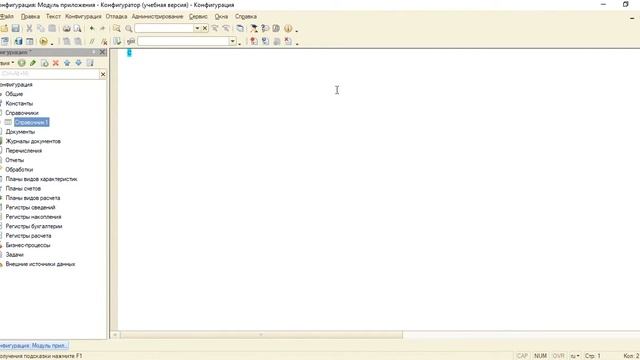The height and width of the screenshot is (360, 640).
Task: Click the NUM indicator in the status bar
Action: point(540,356)
